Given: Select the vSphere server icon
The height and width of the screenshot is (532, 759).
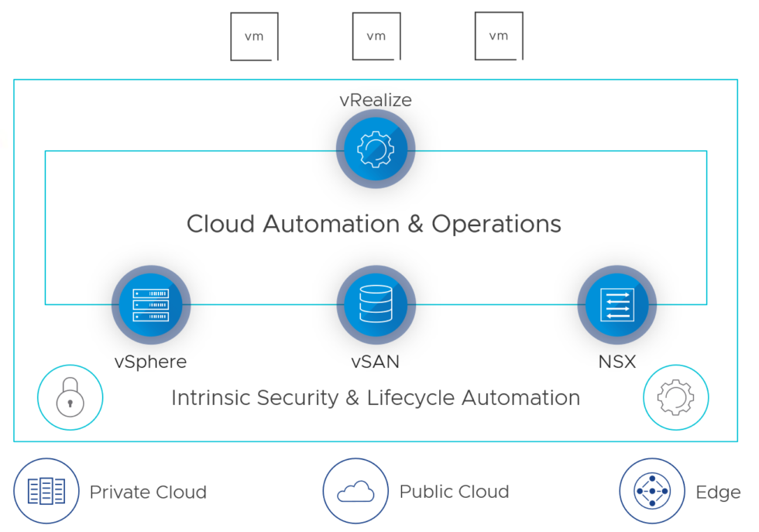Looking at the screenshot, I should click(150, 304).
